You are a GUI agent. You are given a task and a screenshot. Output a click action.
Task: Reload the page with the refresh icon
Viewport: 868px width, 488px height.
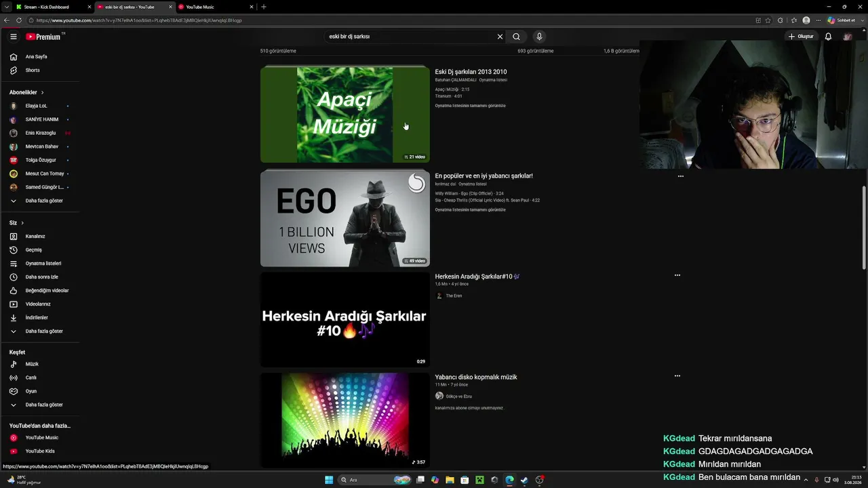pyautogui.click(x=19, y=20)
